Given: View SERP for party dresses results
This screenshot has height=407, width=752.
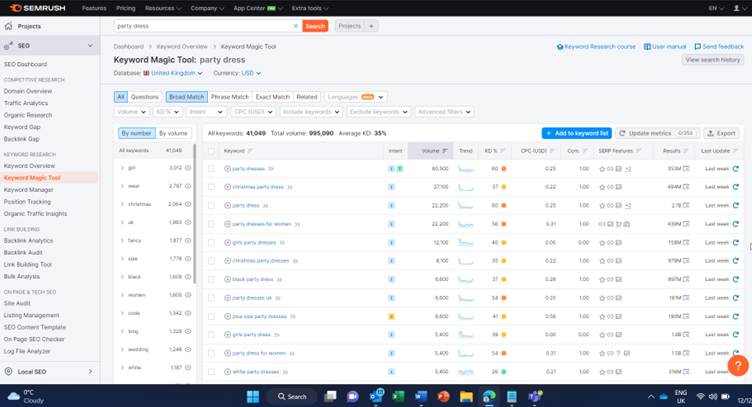Looking at the screenshot, I should click(x=686, y=169).
